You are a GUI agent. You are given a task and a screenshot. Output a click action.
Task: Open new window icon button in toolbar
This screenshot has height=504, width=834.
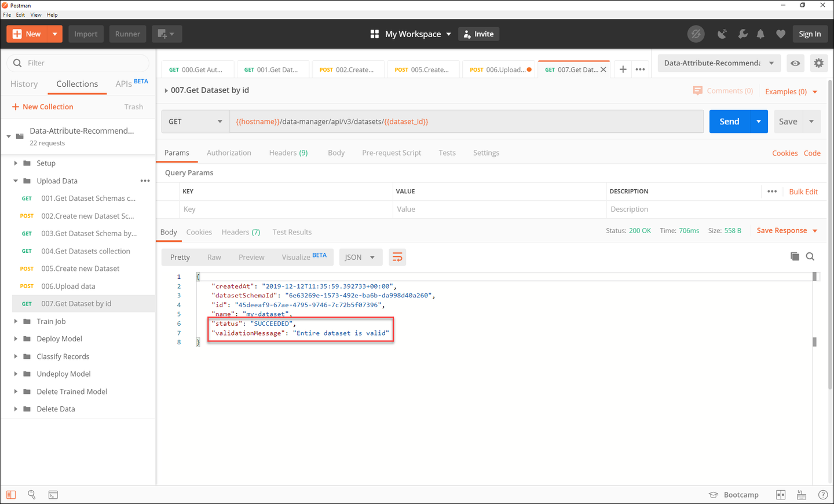[x=167, y=34]
